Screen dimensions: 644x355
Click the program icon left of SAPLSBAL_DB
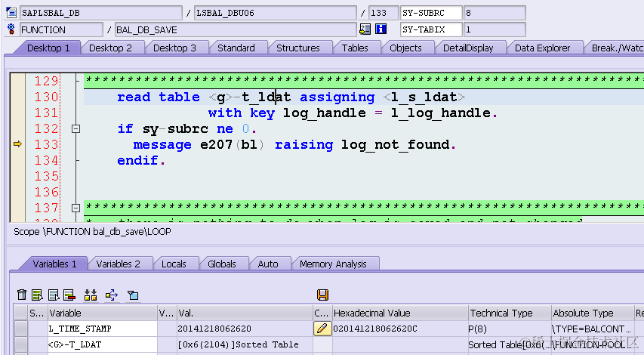[x=11, y=12]
